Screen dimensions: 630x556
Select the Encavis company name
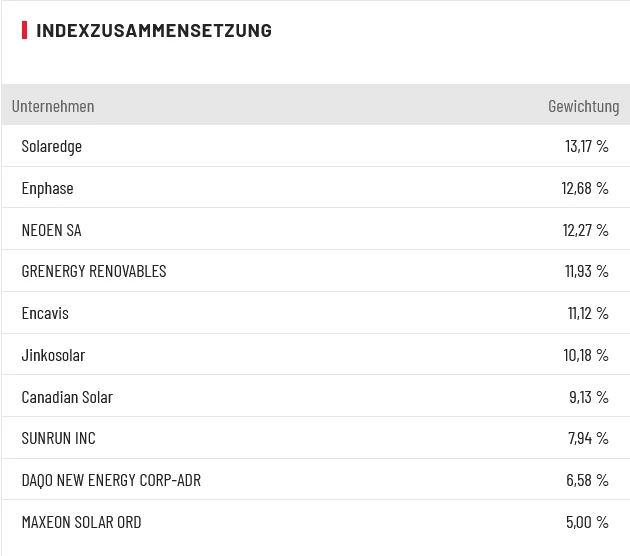pos(45,313)
